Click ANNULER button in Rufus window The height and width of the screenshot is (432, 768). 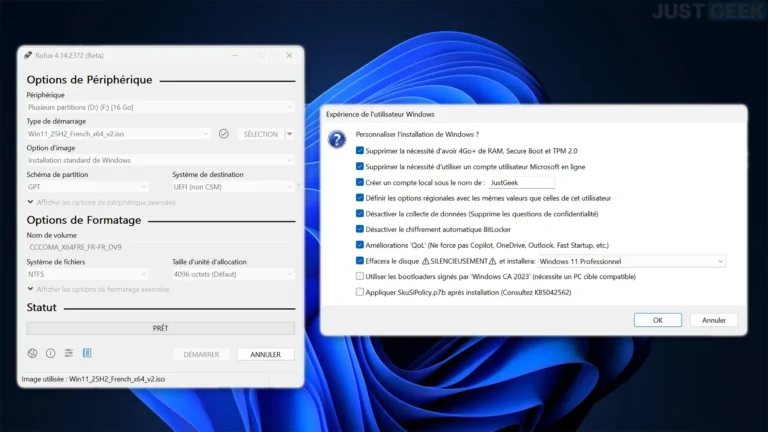(265, 354)
